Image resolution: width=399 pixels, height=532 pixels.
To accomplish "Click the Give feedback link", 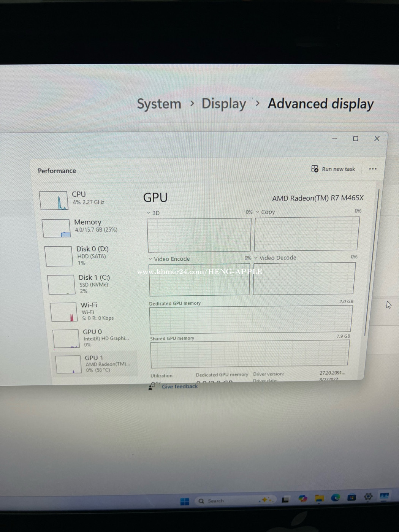I will click(x=180, y=386).
